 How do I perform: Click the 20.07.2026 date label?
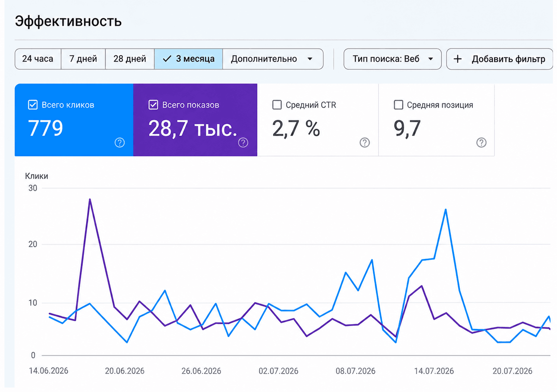[512, 371]
